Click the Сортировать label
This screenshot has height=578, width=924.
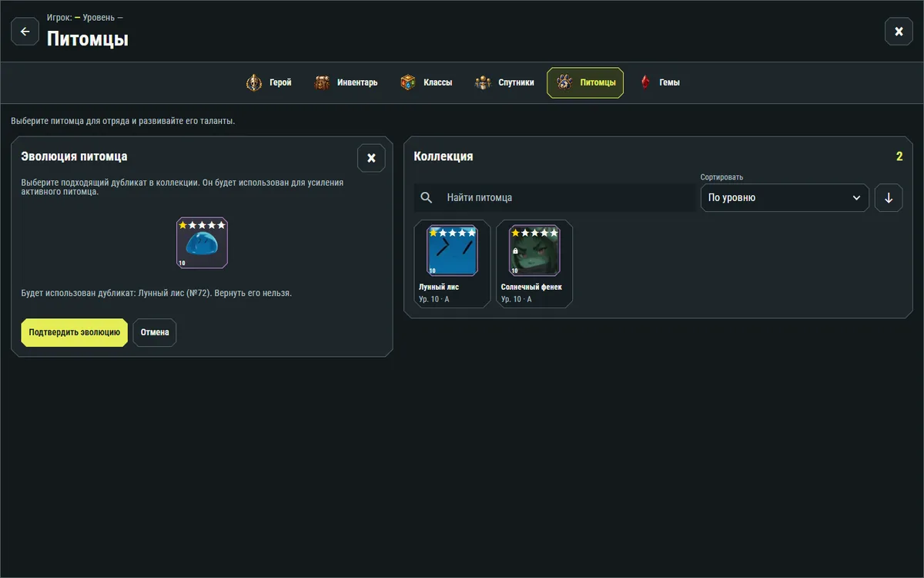pos(721,177)
